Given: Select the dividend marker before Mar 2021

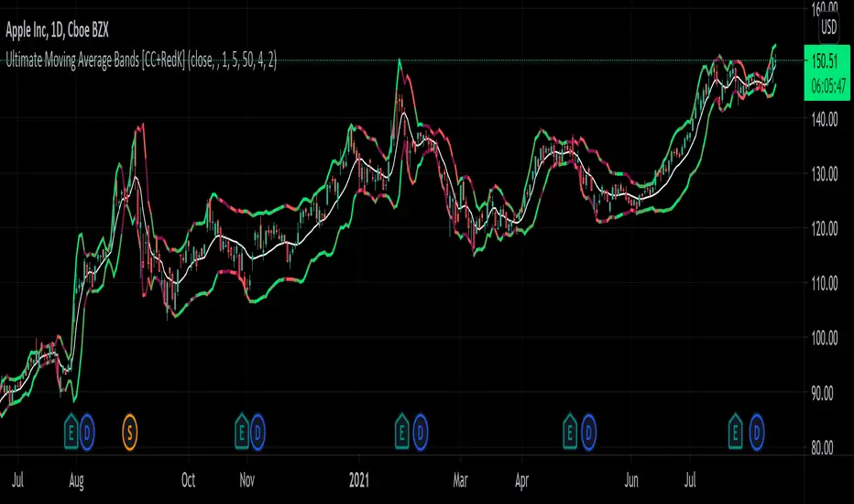Looking at the screenshot, I should [x=420, y=433].
